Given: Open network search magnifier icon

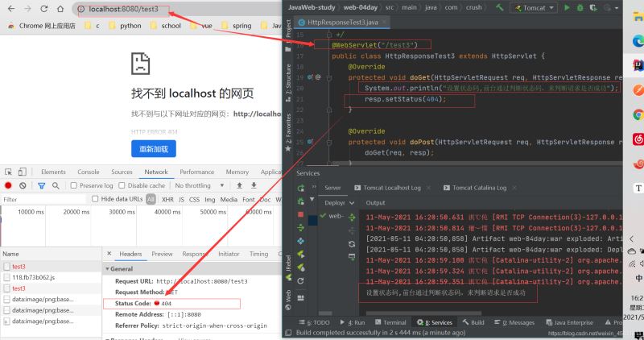Looking at the screenshot, I should coord(56,186).
